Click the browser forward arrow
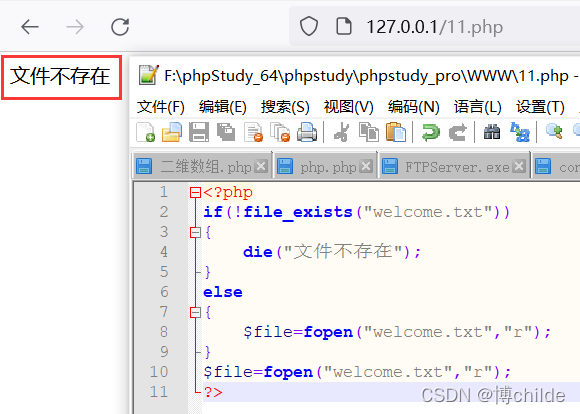 pyautogui.click(x=75, y=27)
